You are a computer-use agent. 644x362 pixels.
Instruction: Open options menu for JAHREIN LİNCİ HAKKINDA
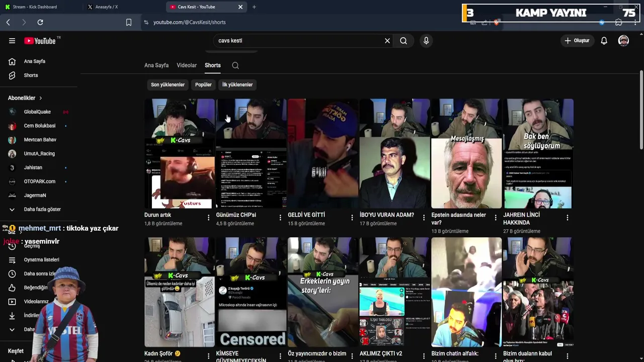[x=567, y=217]
